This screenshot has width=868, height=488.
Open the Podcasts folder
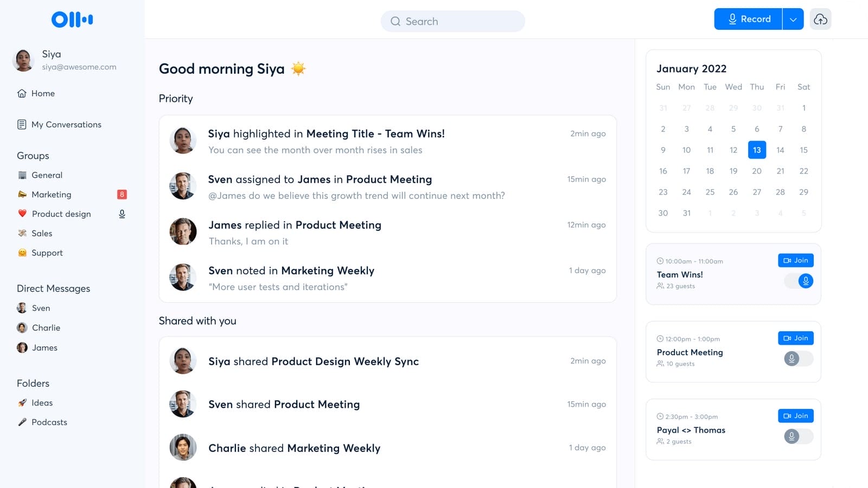pyautogui.click(x=49, y=422)
